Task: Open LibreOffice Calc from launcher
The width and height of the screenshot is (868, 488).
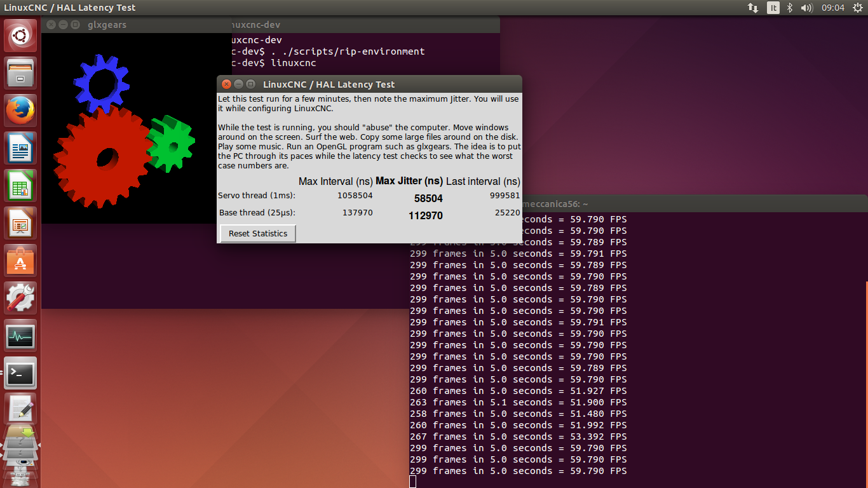Action: 21,186
